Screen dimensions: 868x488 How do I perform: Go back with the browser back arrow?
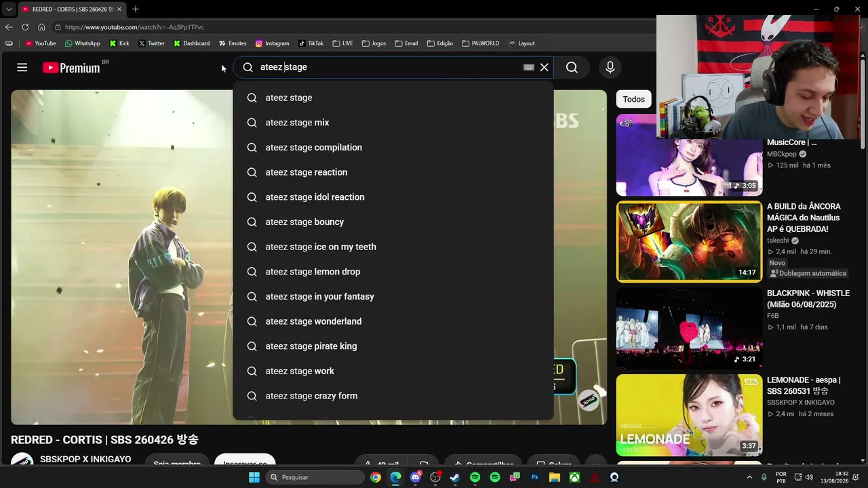(x=9, y=27)
